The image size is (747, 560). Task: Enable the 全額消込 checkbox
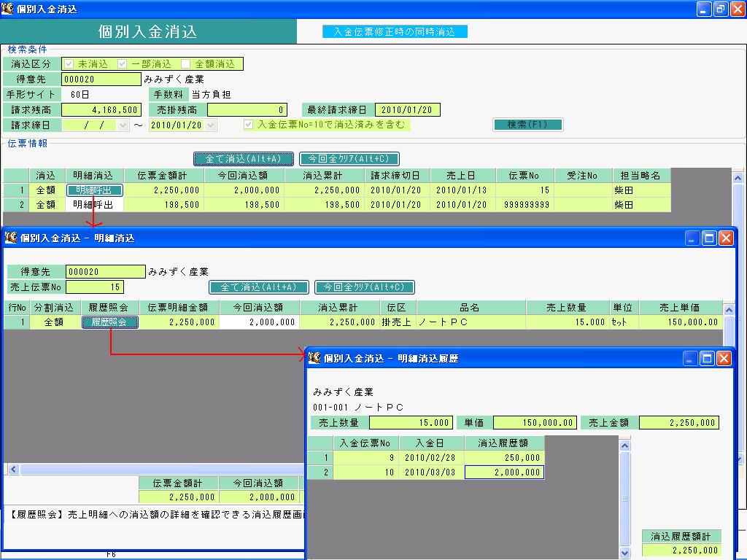pos(186,64)
